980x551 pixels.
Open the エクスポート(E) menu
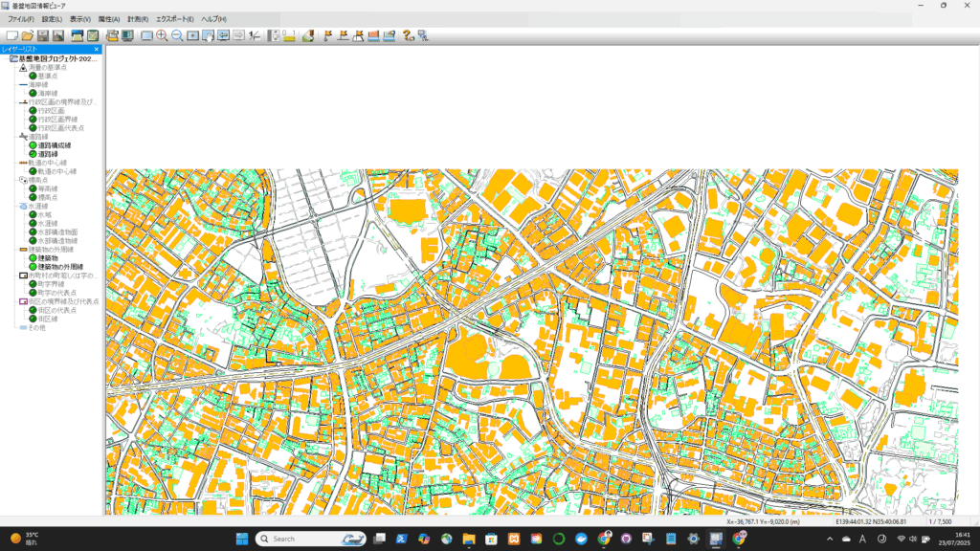pos(174,19)
